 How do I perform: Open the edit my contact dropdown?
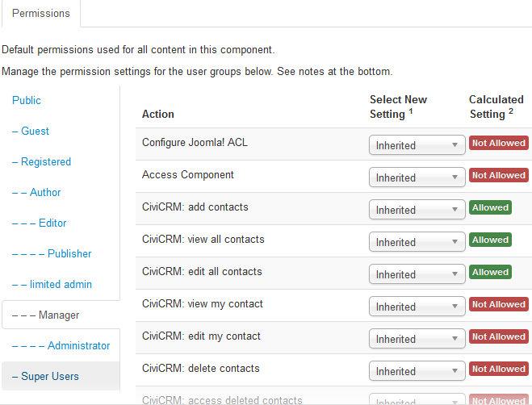coord(417,339)
